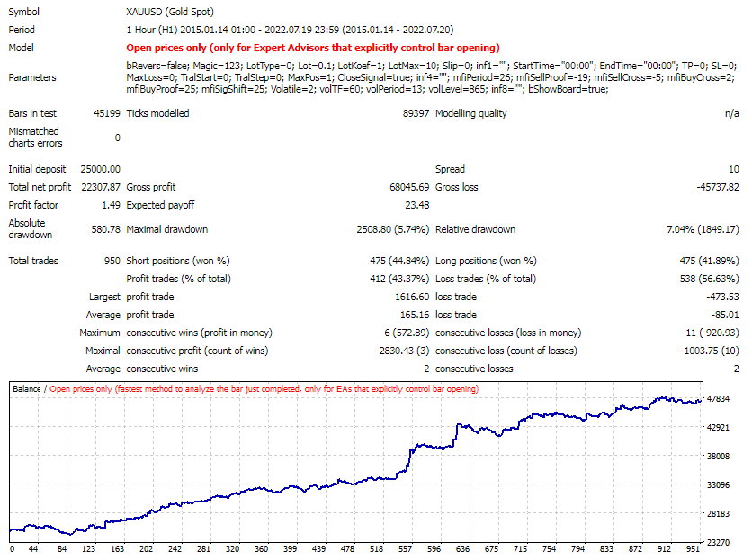The image size is (752, 560).
Task: Click the chart y-axis label 38008
Action: tap(718, 457)
